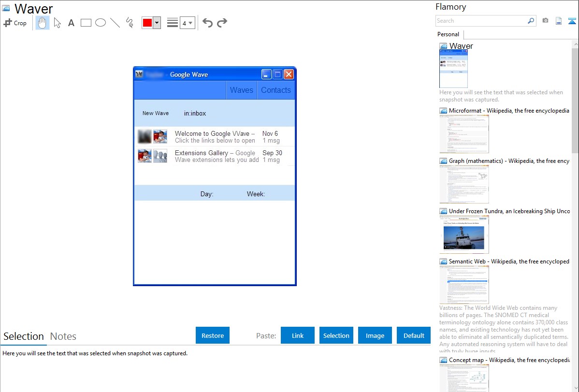This screenshot has height=392, width=579.
Task: Click the page document icon in Flamory header
Action: pyautogui.click(x=559, y=21)
